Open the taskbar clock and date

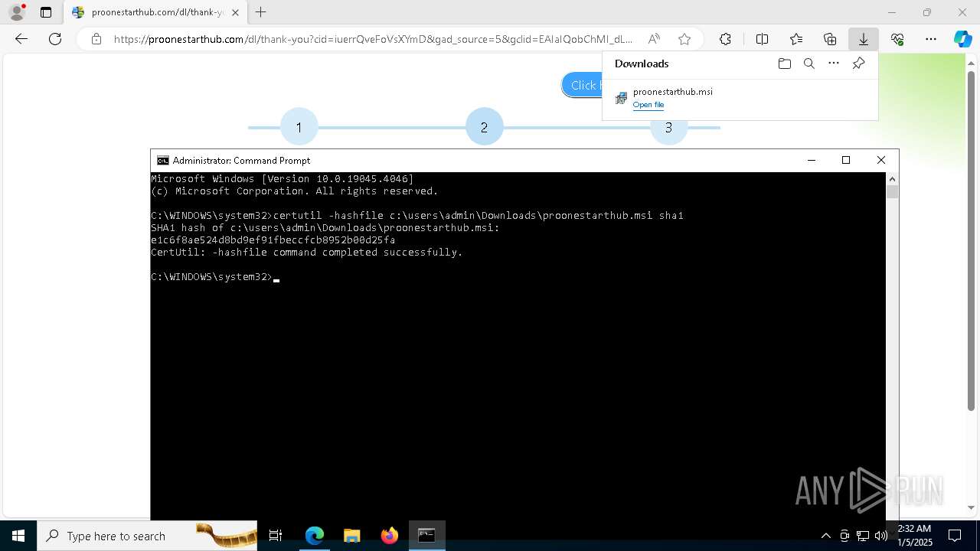914,536
